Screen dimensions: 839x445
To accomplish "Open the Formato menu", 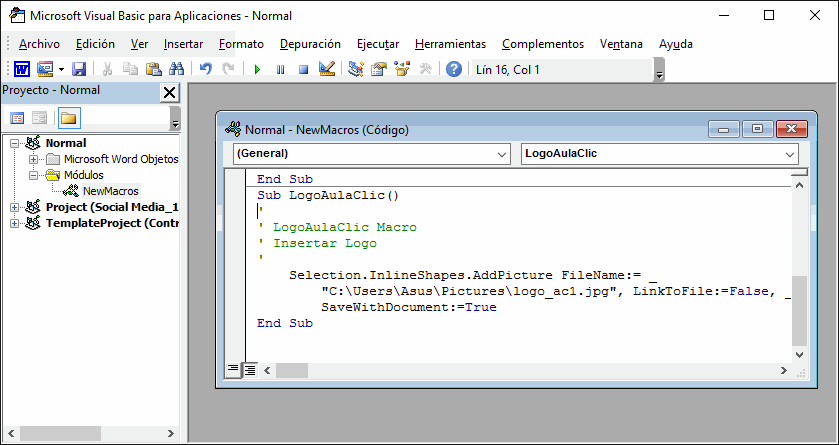I will click(241, 44).
